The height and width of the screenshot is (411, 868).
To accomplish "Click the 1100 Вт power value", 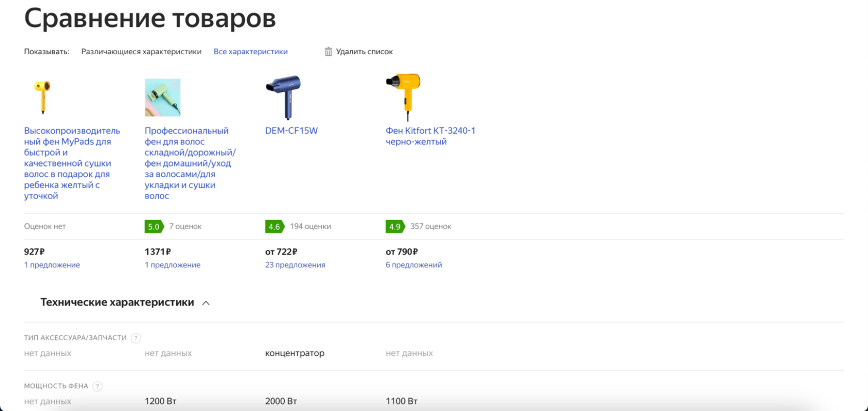I will (x=401, y=401).
